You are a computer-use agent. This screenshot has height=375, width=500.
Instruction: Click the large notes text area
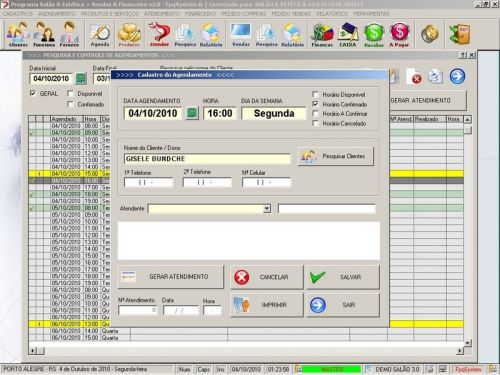249,240
